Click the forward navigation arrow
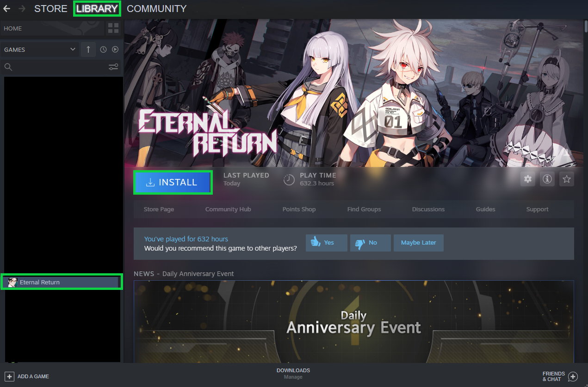The image size is (588, 387). (x=22, y=9)
